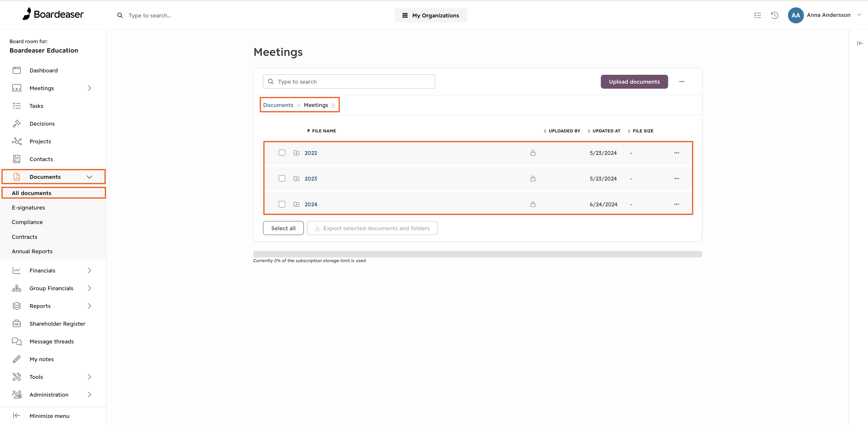Click the Boardeaser logo
868x425 pixels.
[53, 14]
